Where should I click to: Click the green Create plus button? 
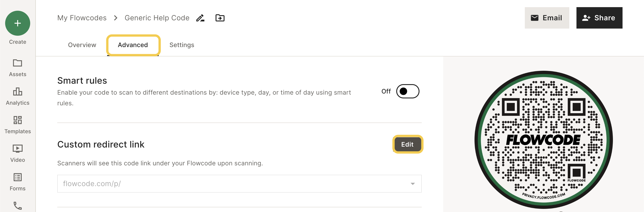point(17,23)
